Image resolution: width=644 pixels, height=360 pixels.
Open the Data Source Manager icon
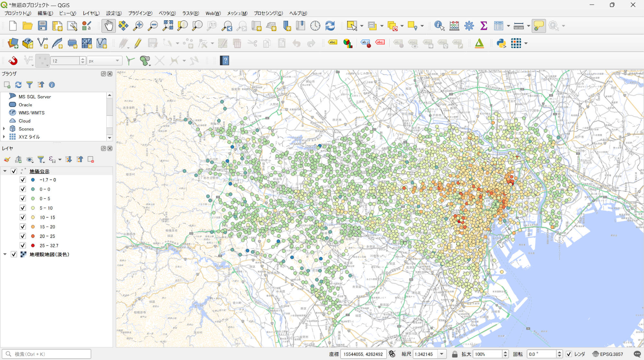[x=13, y=43]
